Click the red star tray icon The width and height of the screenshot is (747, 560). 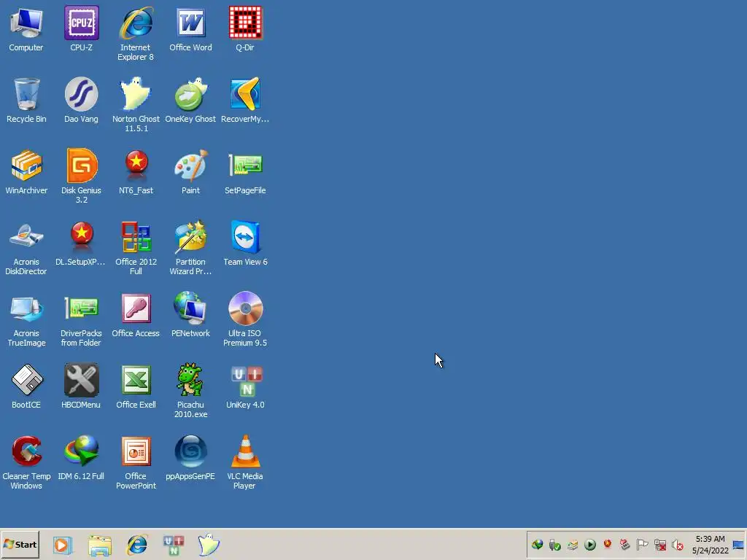[608, 544]
